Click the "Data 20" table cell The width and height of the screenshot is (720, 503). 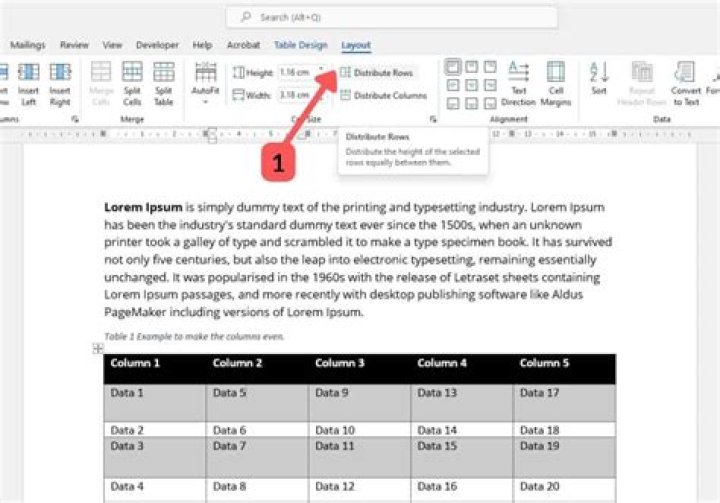pos(564,490)
